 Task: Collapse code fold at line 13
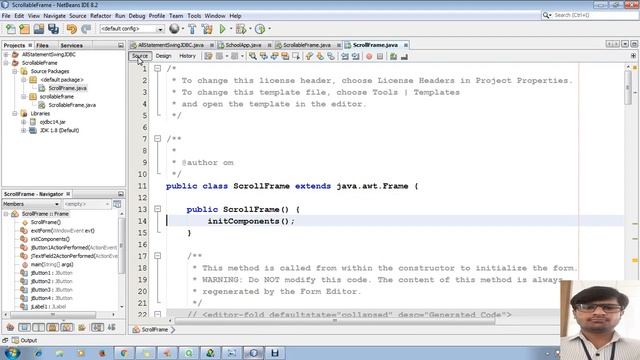pos(158,209)
